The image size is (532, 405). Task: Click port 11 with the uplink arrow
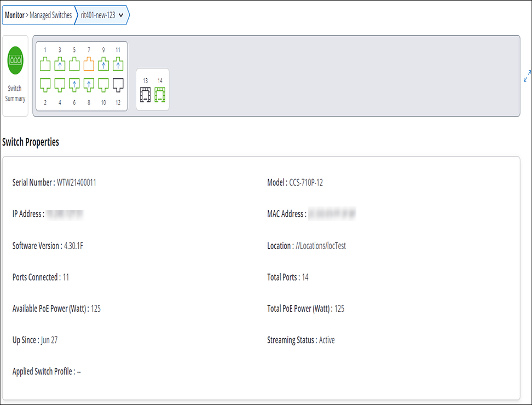(x=118, y=64)
